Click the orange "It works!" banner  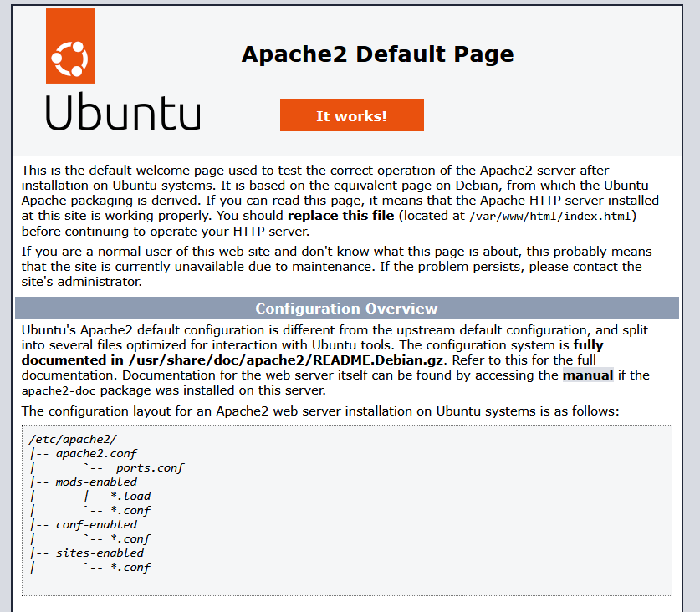tap(351, 115)
